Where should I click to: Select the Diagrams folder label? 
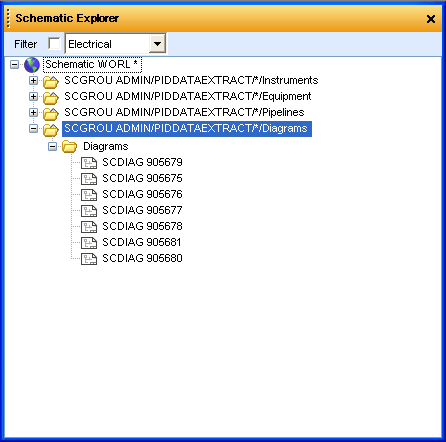pyautogui.click(x=106, y=146)
